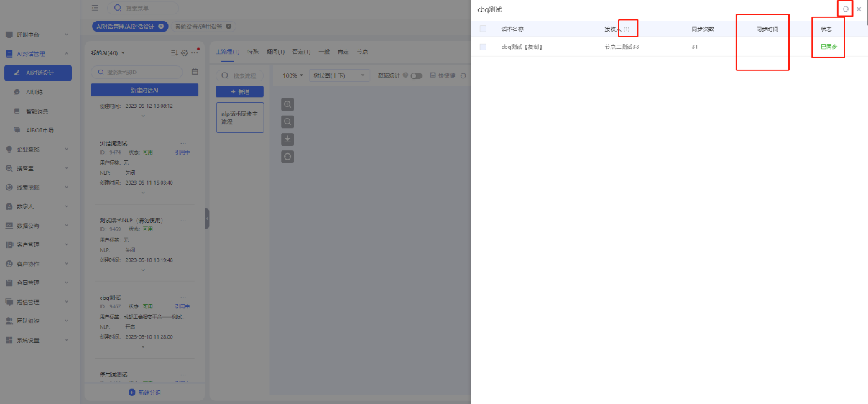
Task: Click the zoom in magnifier on canvas
Action: coord(287,105)
